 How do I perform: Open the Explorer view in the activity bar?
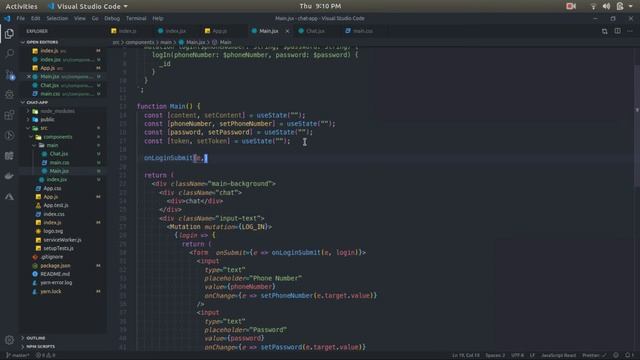point(9,34)
